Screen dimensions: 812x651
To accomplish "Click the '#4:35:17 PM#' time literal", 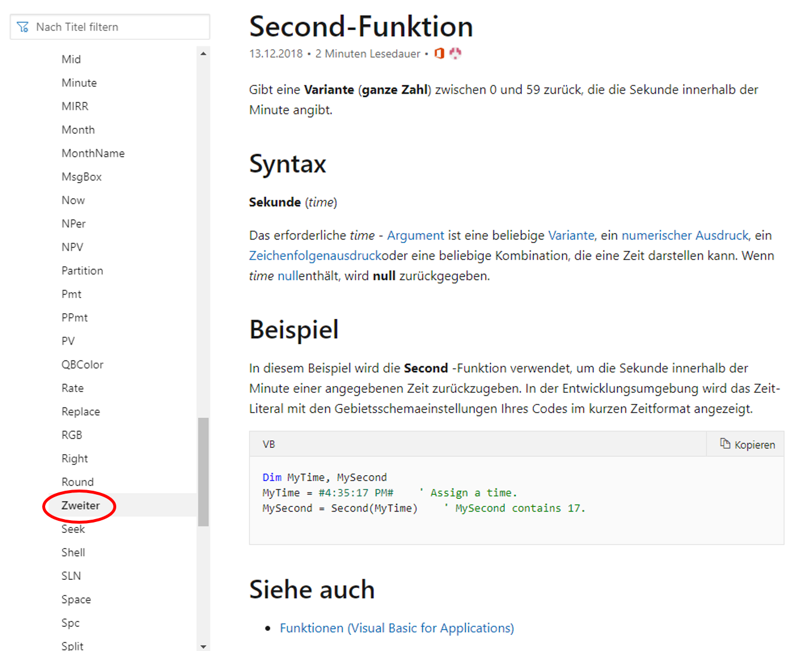I will (356, 493).
